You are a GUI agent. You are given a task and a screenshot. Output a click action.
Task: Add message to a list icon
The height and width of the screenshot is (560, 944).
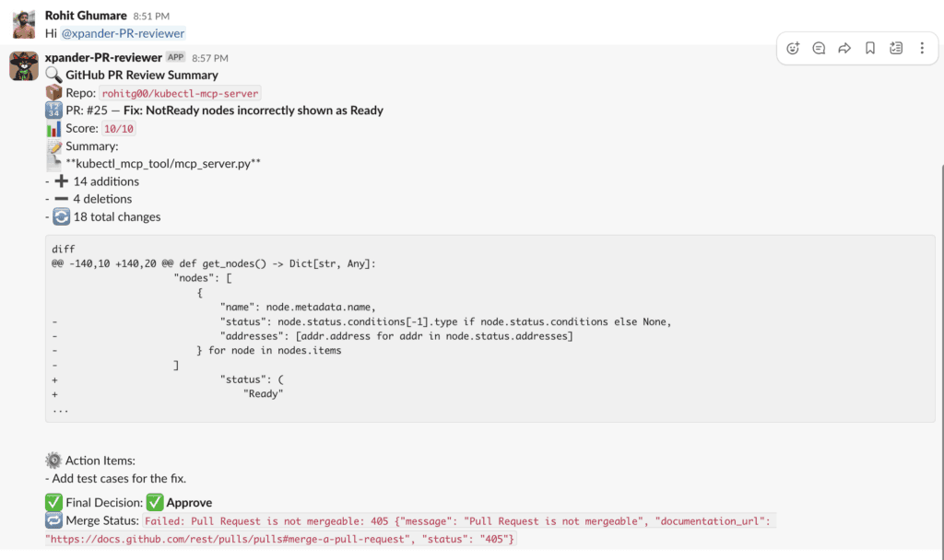pyautogui.click(x=896, y=48)
